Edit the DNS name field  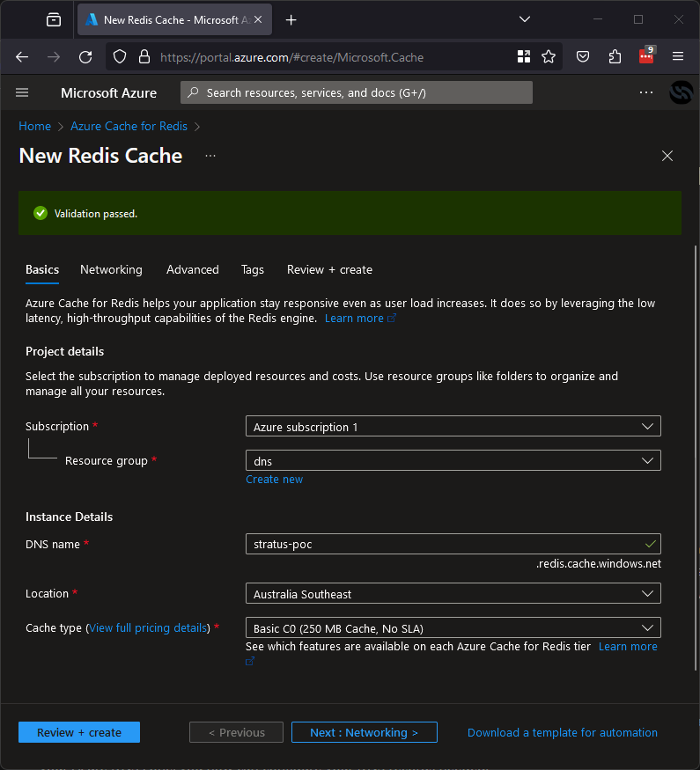point(453,544)
